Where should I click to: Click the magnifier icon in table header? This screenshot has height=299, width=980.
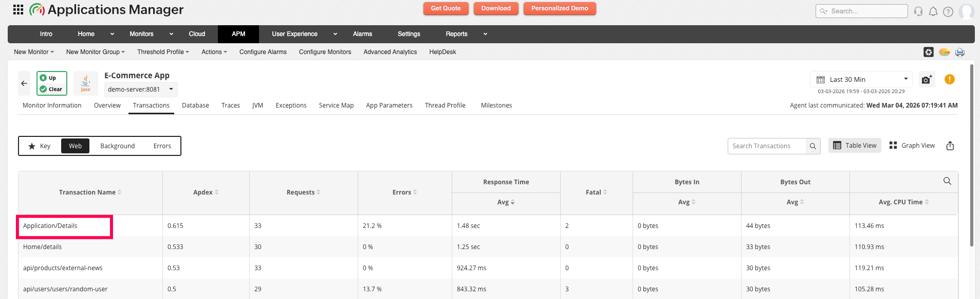[x=947, y=181]
